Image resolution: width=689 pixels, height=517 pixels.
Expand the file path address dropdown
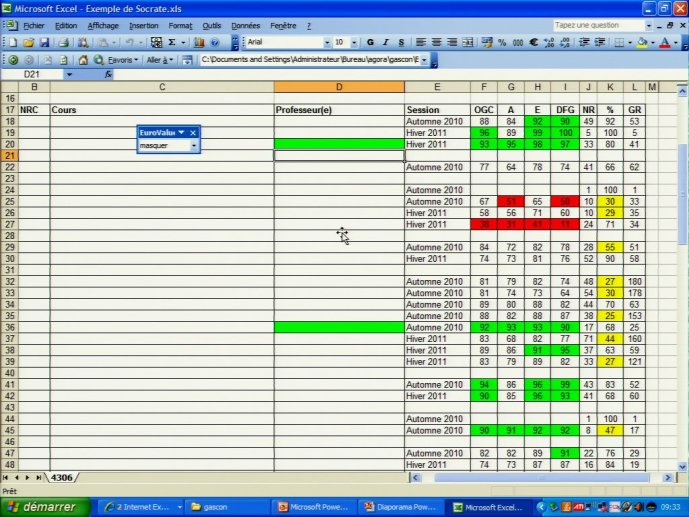tap(424, 60)
